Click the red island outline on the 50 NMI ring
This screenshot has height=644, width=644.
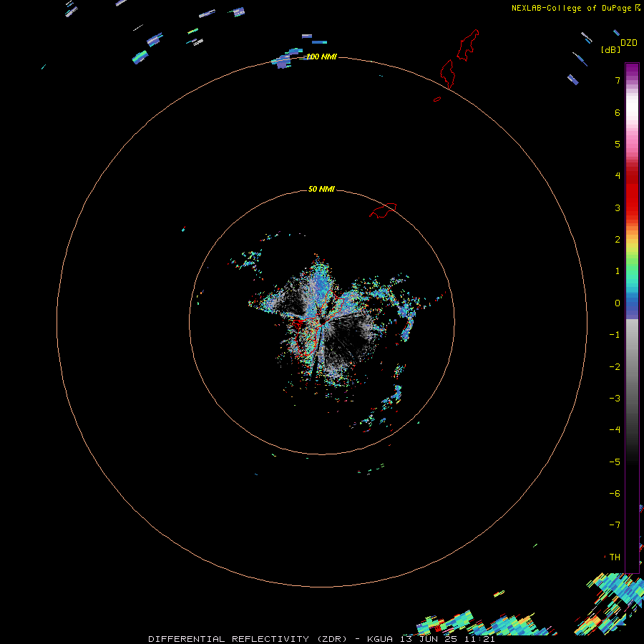click(x=384, y=210)
